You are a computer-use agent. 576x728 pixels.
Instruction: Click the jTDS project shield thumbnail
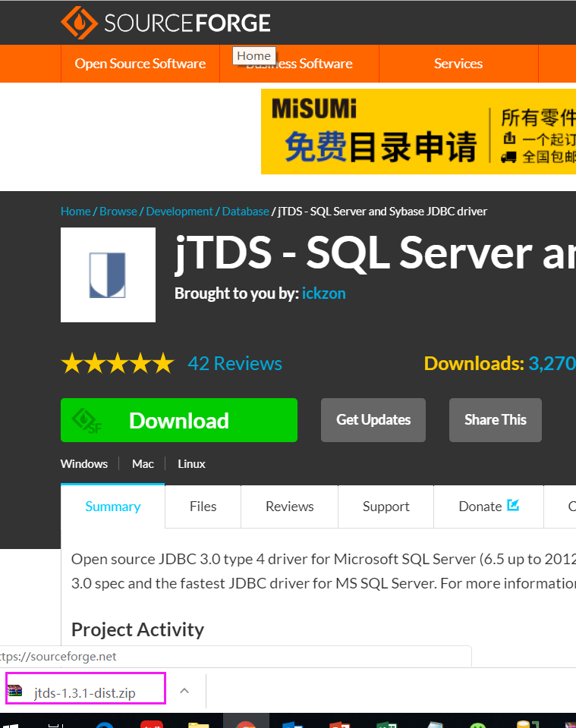click(x=108, y=275)
